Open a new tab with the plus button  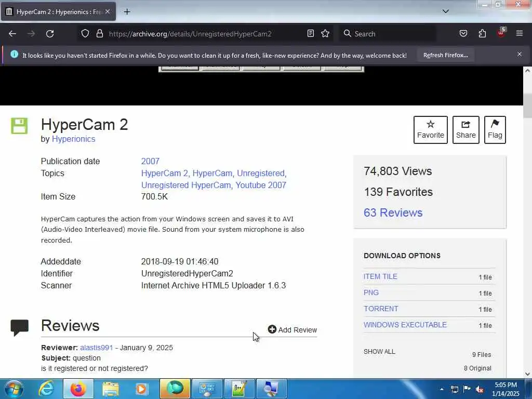127,12
